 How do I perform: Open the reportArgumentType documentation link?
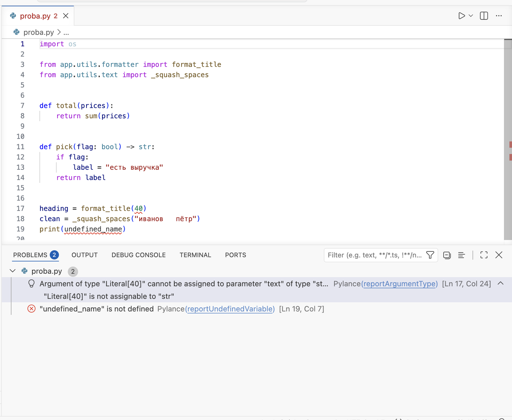[x=399, y=284]
